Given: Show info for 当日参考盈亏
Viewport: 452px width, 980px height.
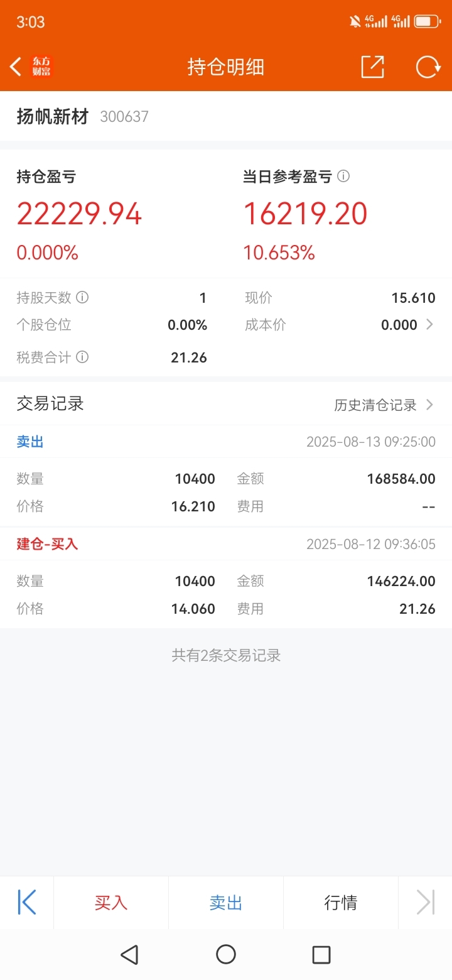Looking at the screenshot, I should coord(343,177).
